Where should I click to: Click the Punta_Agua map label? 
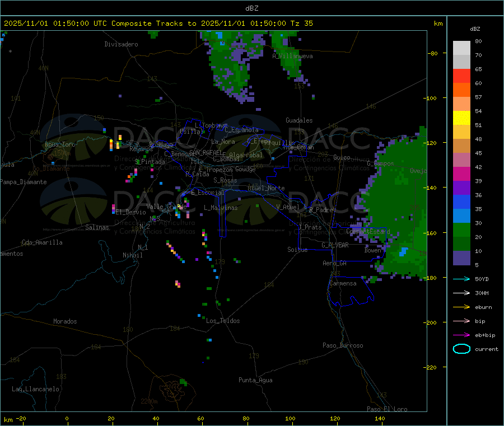tap(255, 380)
